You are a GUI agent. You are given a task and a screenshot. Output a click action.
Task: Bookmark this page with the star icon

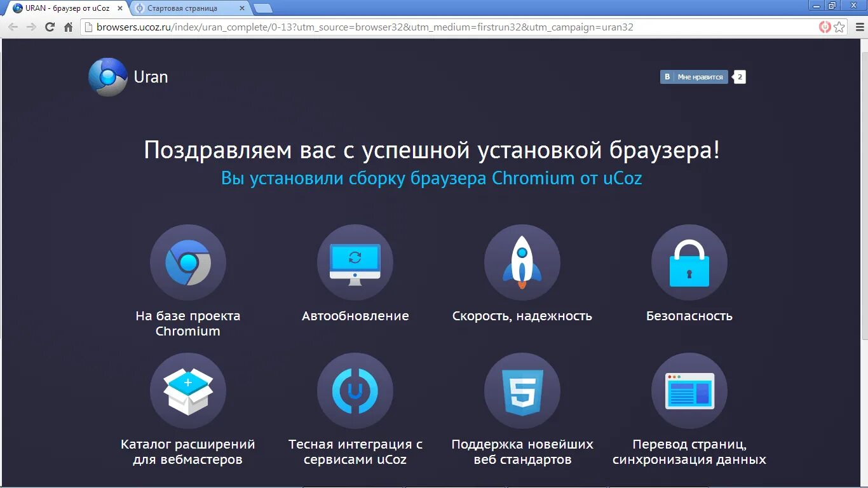839,27
